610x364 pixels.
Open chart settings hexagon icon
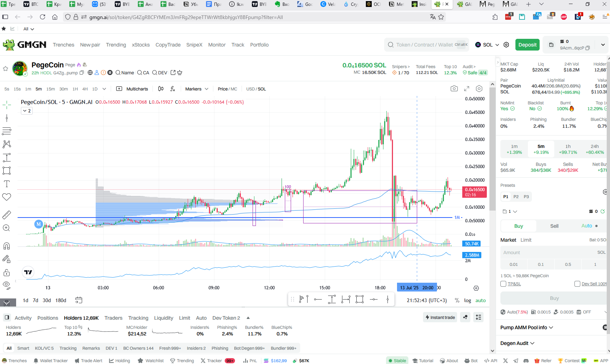click(479, 89)
